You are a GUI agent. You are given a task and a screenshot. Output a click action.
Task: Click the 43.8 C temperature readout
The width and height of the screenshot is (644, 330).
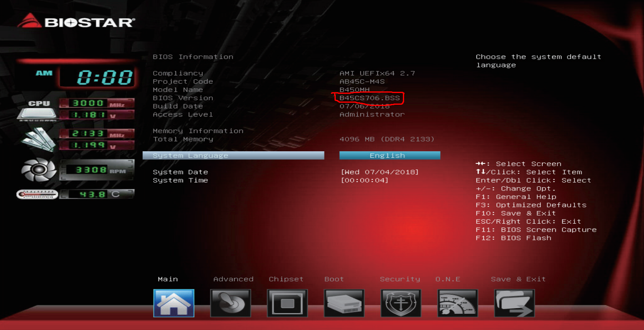pyautogui.click(x=97, y=195)
